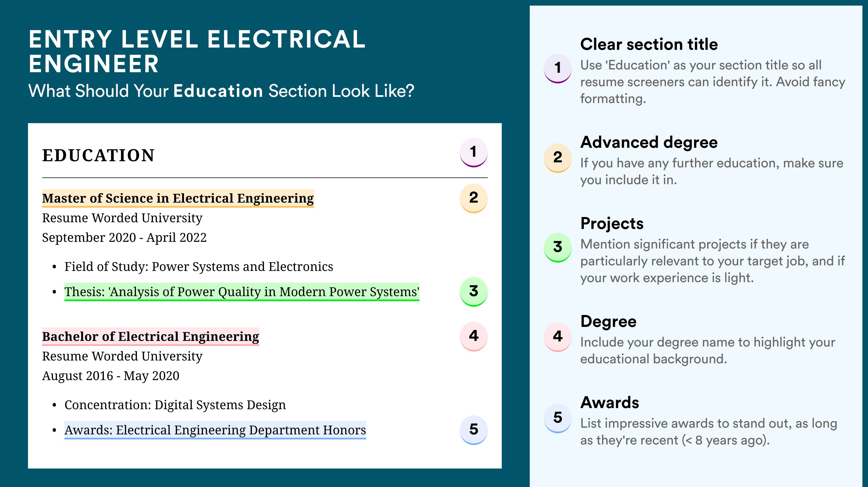Select the highlighted Master of Science in Electrical Engineering
Viewport: 868px width, 487px height.
point(178,198)
